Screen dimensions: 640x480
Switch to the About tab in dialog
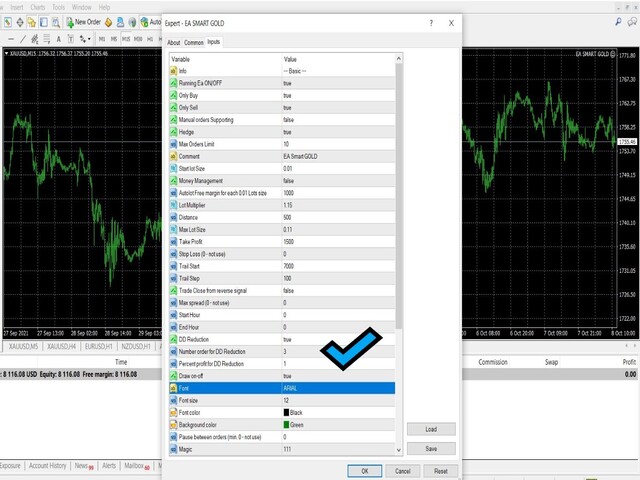click(173, 42)
